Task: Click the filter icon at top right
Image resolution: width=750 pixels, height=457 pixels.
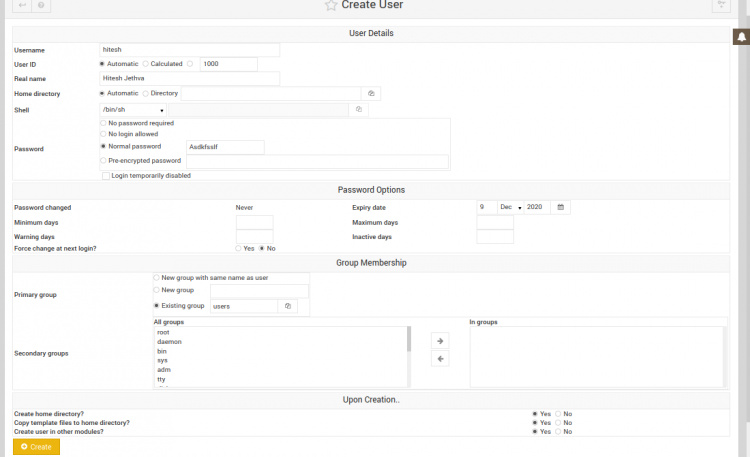Action: pos(721,6)
